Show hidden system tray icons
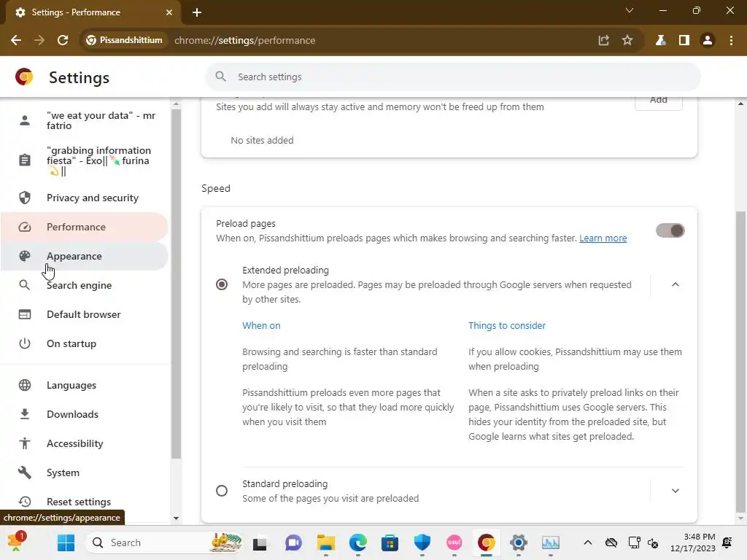This screenshot has height=560, width=747. (x=588, y=542)
